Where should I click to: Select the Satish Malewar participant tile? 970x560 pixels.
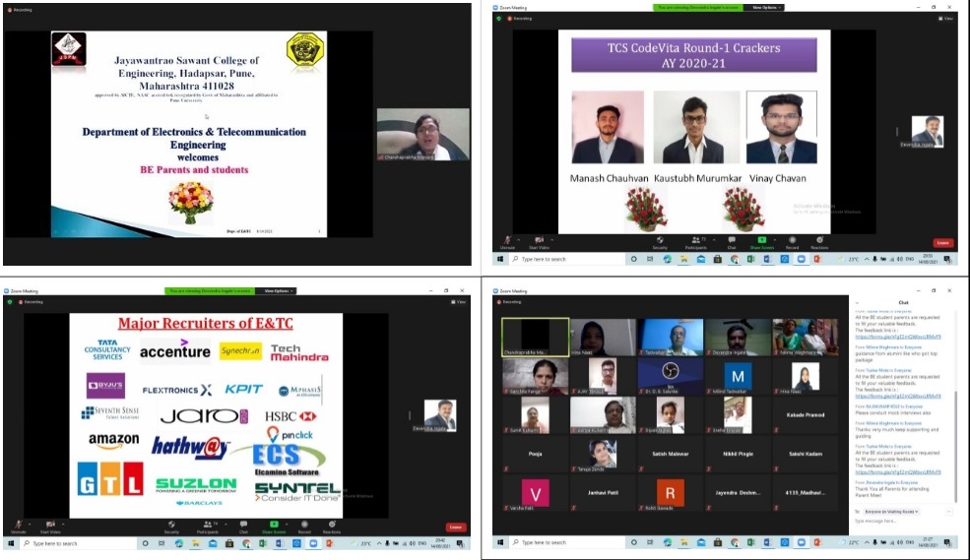670,454
